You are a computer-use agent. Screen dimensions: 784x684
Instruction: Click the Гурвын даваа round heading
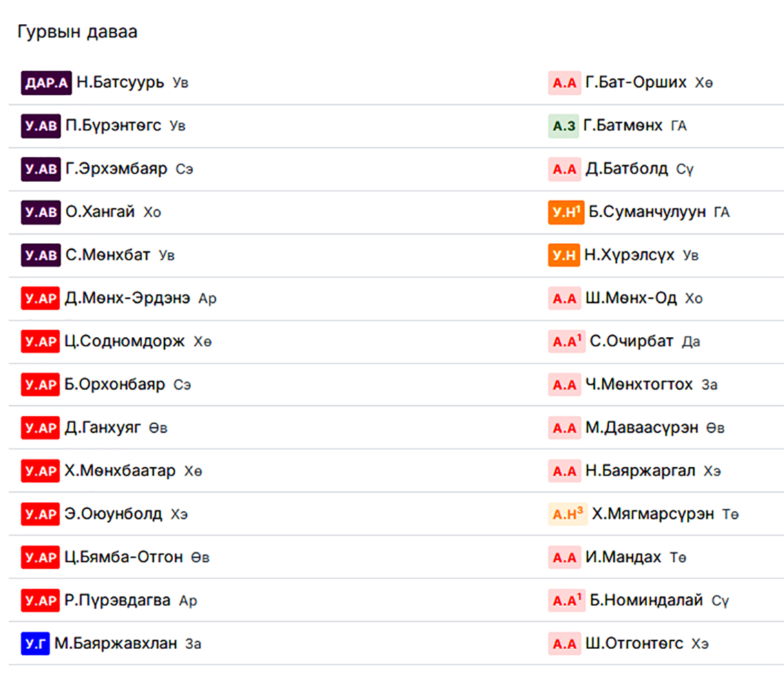[77, 32]
